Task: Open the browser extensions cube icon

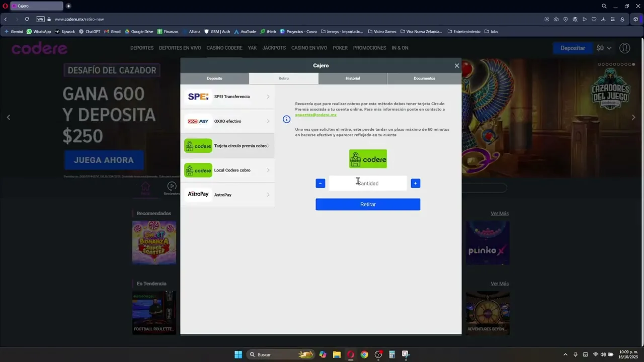Action: (x=636, y=19)
